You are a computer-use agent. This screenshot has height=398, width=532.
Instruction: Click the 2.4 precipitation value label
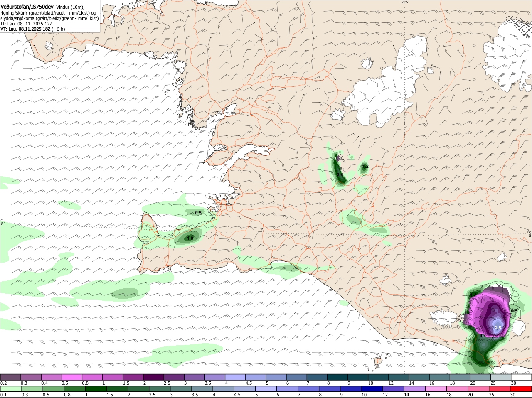click(x=340, y=174)
